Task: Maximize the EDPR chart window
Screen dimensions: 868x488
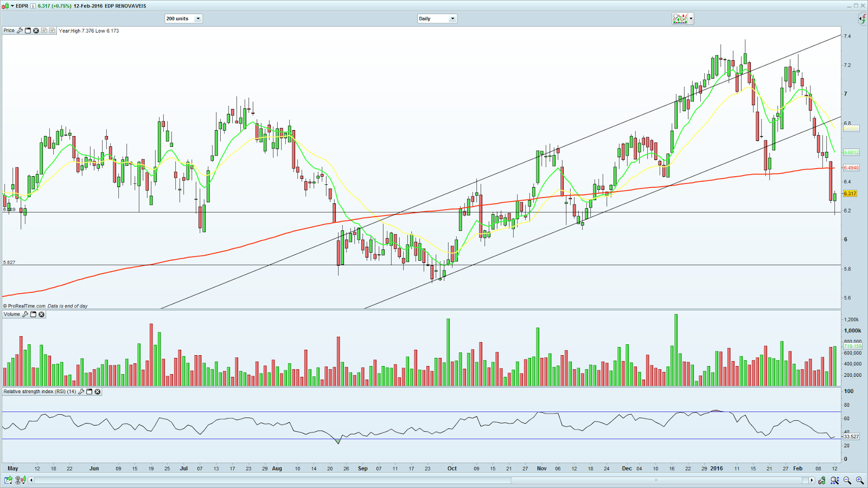Action: coord(856,5)
